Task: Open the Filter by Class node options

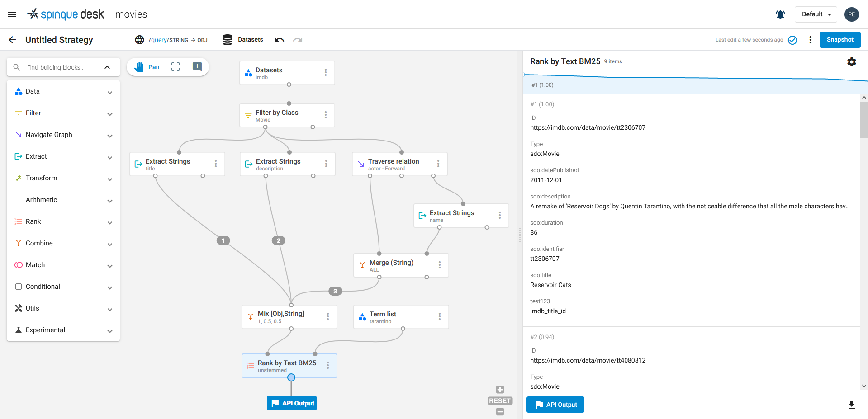Action: coord(326,115)
